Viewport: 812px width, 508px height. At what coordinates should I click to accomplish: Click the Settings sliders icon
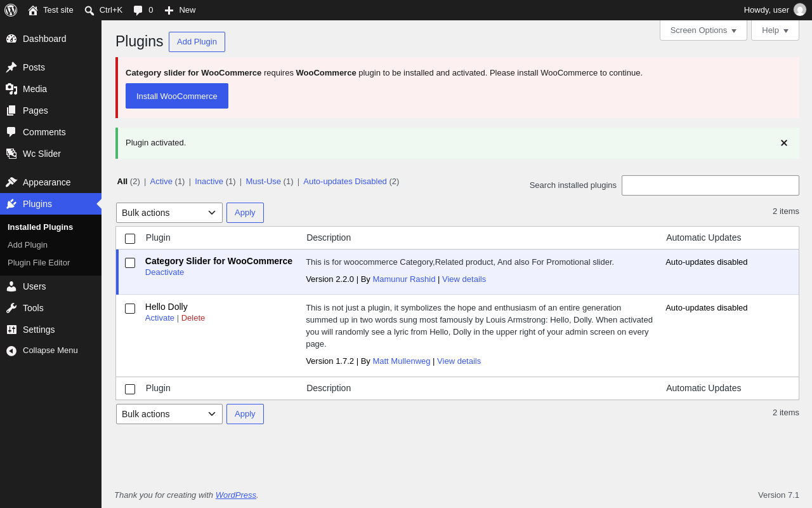pyautogui.click(x=11, y=330)
